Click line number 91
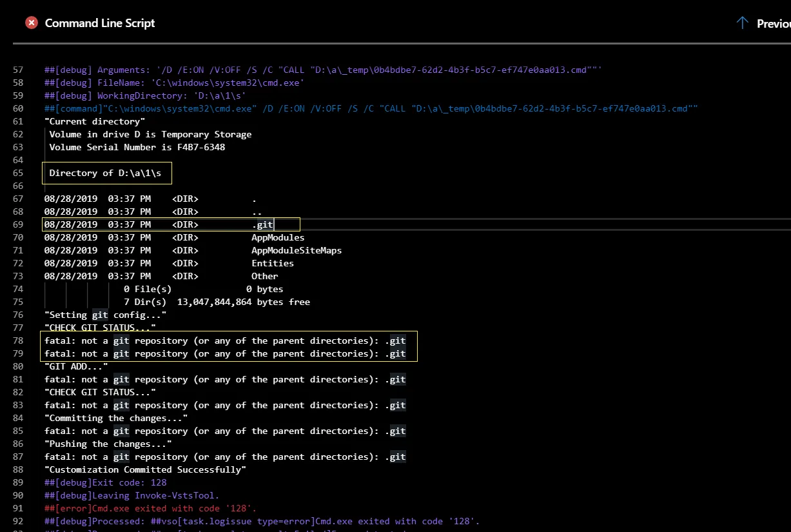The image size is (791, 532). pyautogui.click(x=18, y=508)
